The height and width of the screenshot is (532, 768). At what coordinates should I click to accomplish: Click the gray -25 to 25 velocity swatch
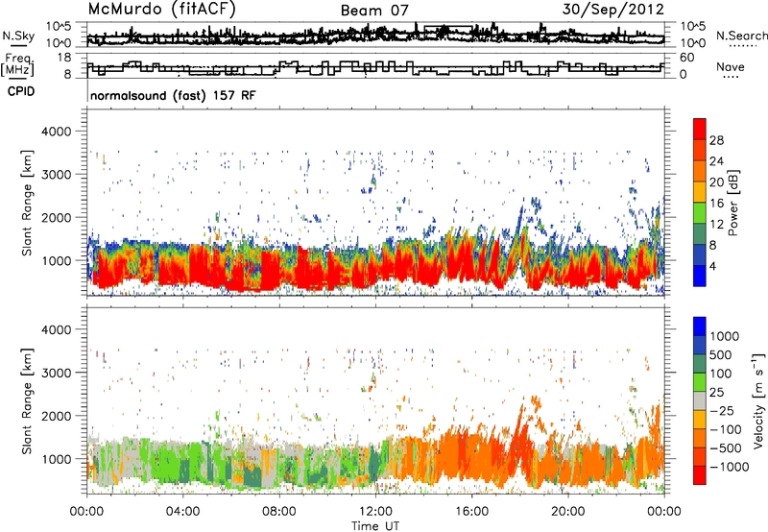click(700, 400)
